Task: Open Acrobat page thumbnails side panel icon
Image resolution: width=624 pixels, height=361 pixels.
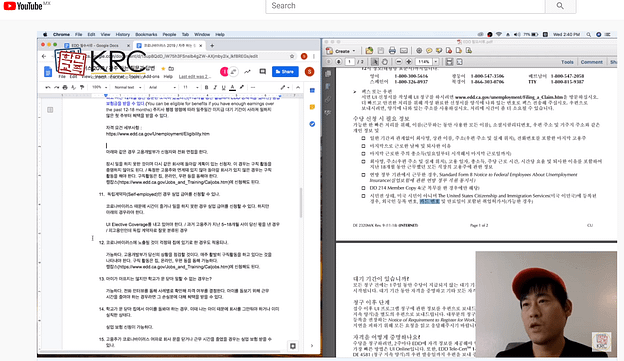Action: pyautogui.click(x=328, y=74)
